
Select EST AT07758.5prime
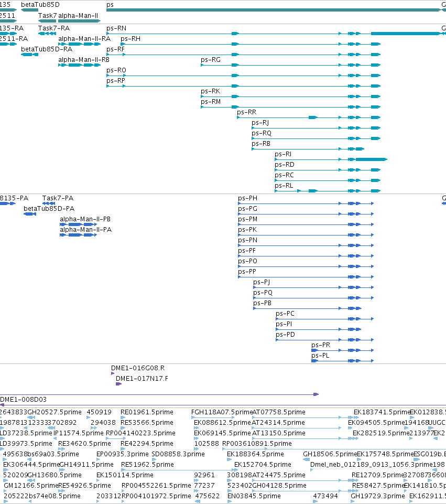(306, 417)
